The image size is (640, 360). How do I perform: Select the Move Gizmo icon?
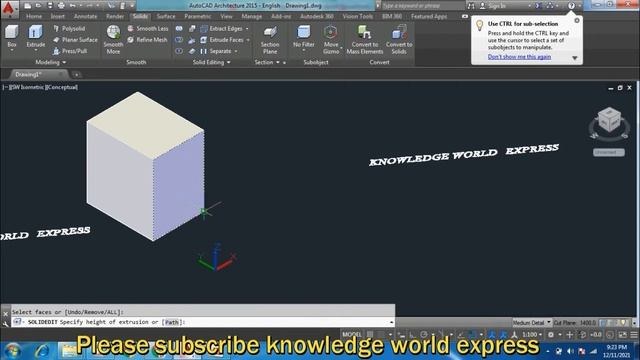click(331, 32)
